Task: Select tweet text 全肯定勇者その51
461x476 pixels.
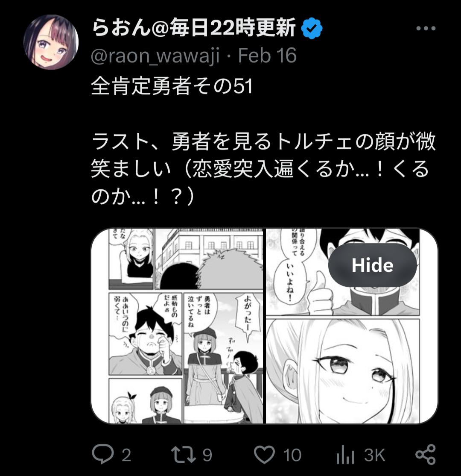Action: [172, 86]
